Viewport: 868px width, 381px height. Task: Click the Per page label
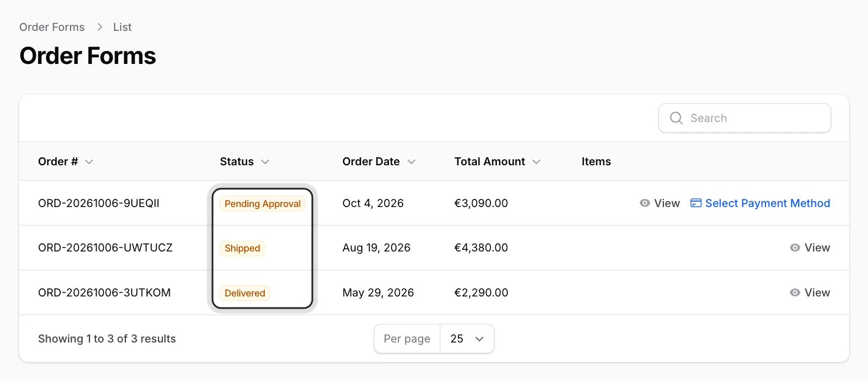coord(407,339)
